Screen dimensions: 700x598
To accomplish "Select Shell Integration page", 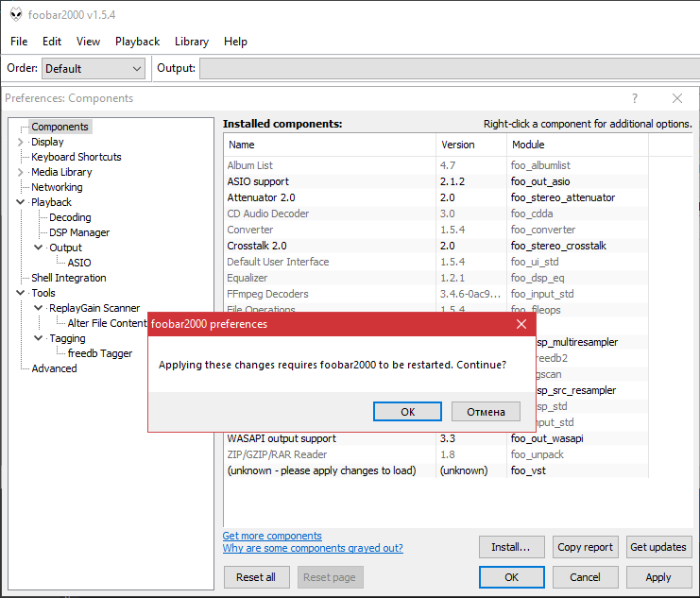I will (69, 278).
